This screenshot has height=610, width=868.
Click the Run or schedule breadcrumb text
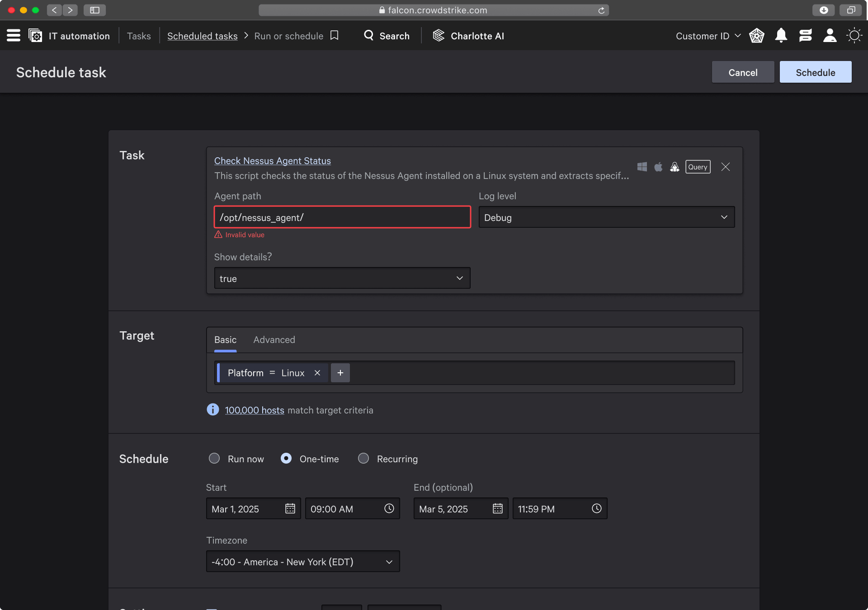point(289,36)
